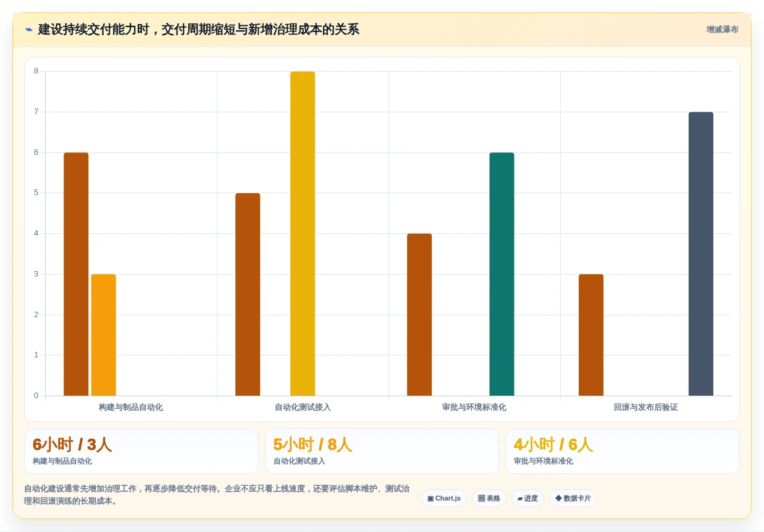The image size is (764, 532).
Task: Click the 表格 tag chip
Action: (489, 499)
